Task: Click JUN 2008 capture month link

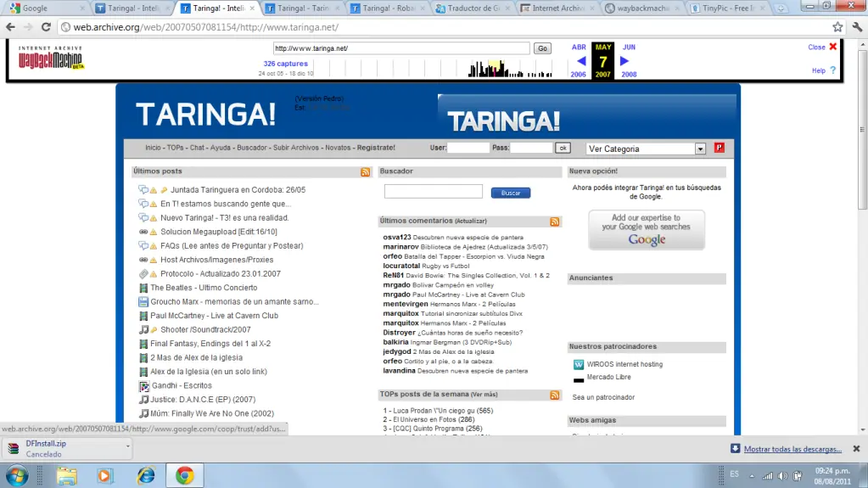Action: coord(629,60)
